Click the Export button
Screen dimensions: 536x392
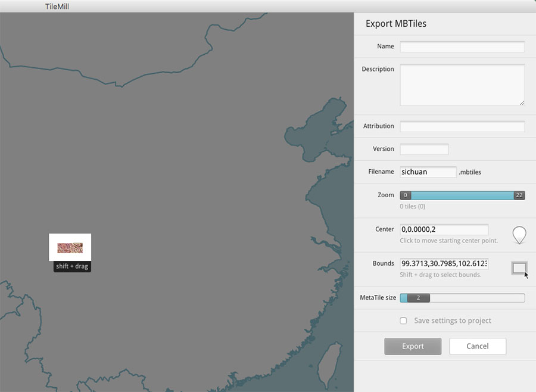pos(413,346)
